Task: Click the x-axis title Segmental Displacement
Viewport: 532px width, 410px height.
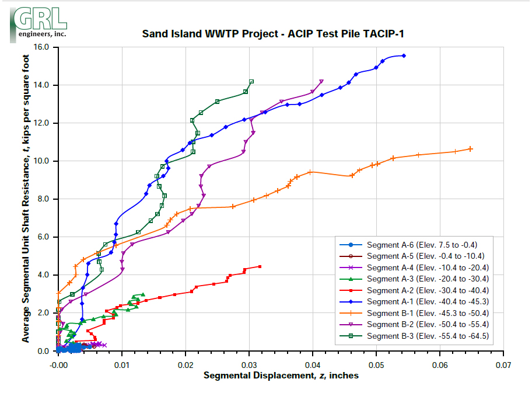Action: click(x=281, y=376)
